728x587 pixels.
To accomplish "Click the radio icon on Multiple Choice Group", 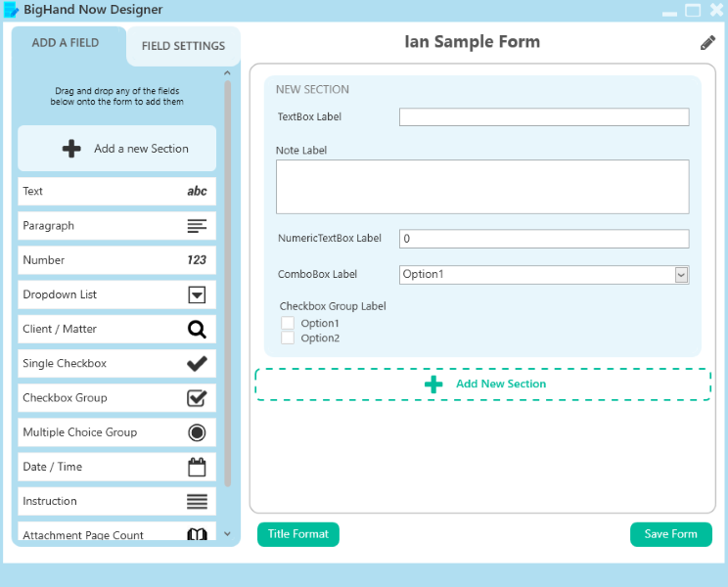I will coord(197,432).
